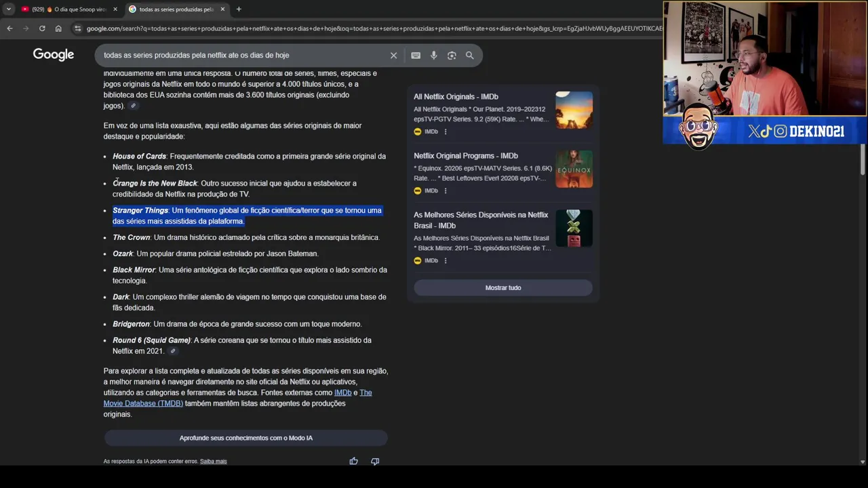Open the source link after 'jogos)'
868x488 pixels.
click(x=134, y=106)
